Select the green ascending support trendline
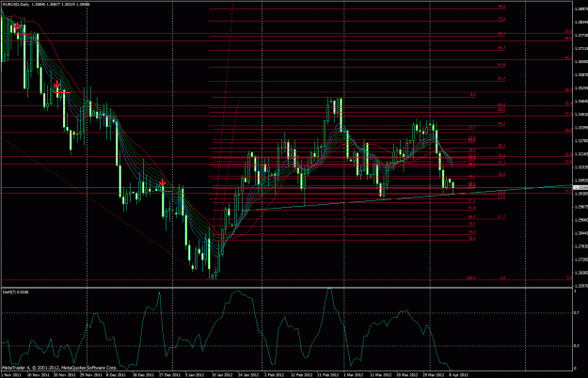The width and height of the screenshot is (588, 378). click(x=412, y=197)
